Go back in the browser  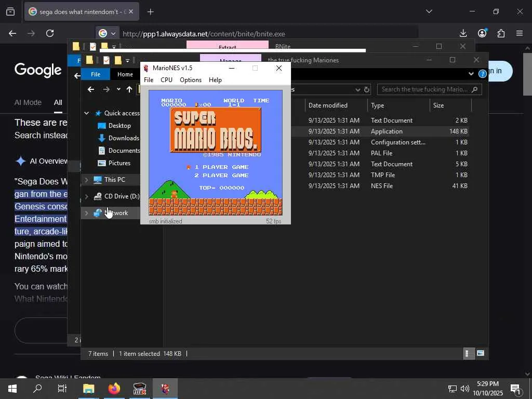[12, 33]
